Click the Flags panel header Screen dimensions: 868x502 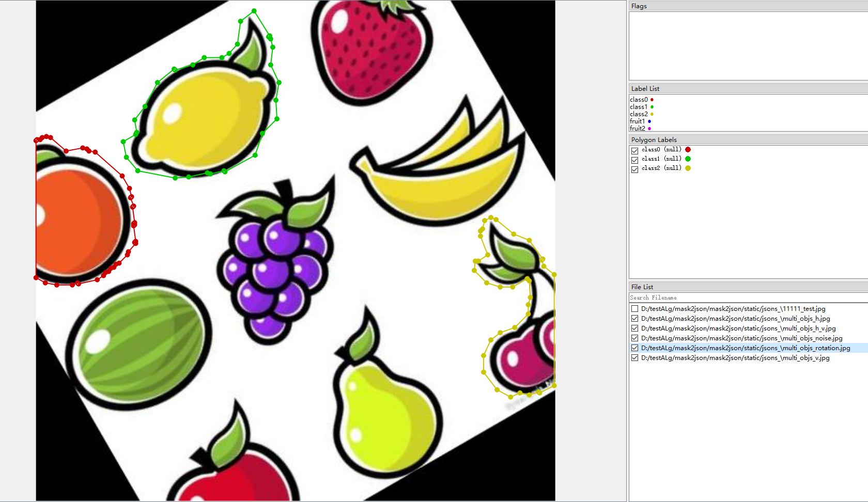(x=748, y=6)
